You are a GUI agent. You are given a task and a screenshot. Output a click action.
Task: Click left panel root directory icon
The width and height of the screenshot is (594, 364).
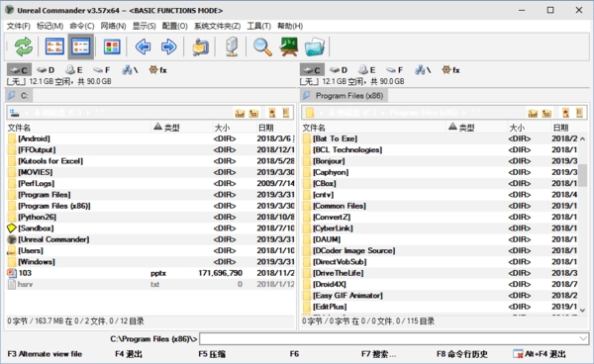(x=240, y=113)
